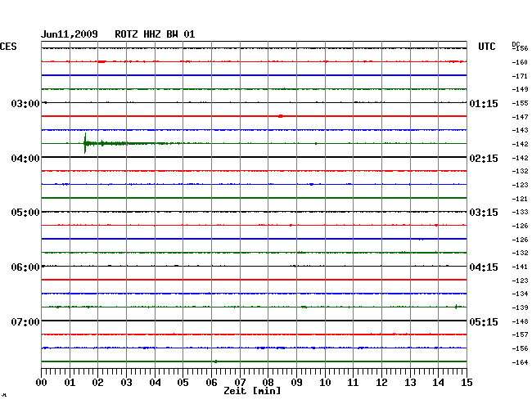
Task: Click the "05:00" local time label
Action: pos(25,213)
